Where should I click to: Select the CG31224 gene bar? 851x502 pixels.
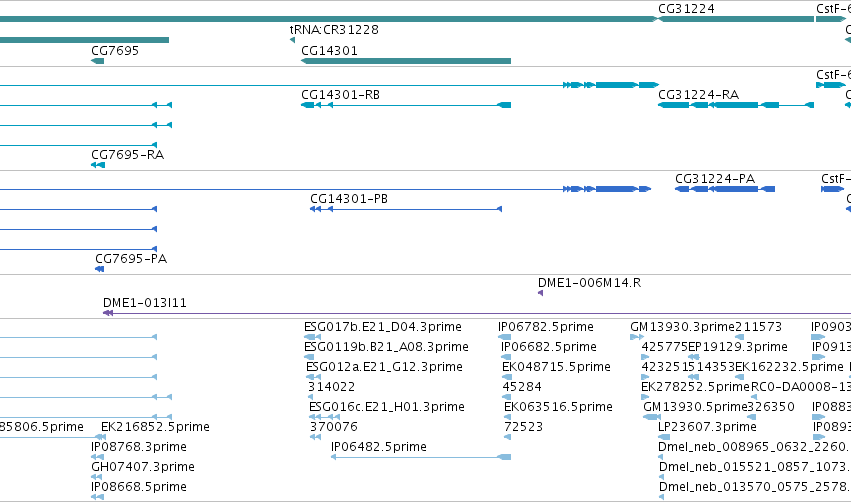[736, 19]
